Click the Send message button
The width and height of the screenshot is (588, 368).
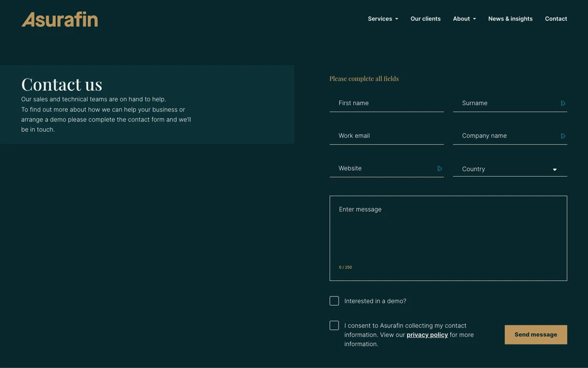pos(535,334)
